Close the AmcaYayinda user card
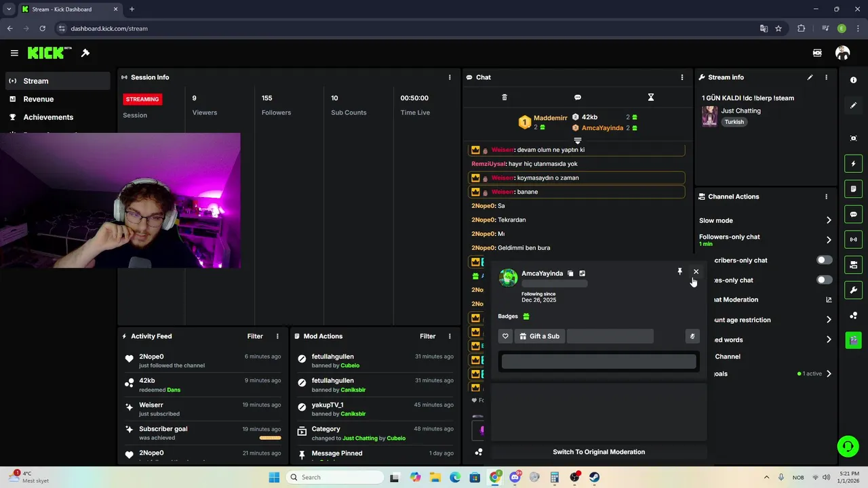 (696, 272)
